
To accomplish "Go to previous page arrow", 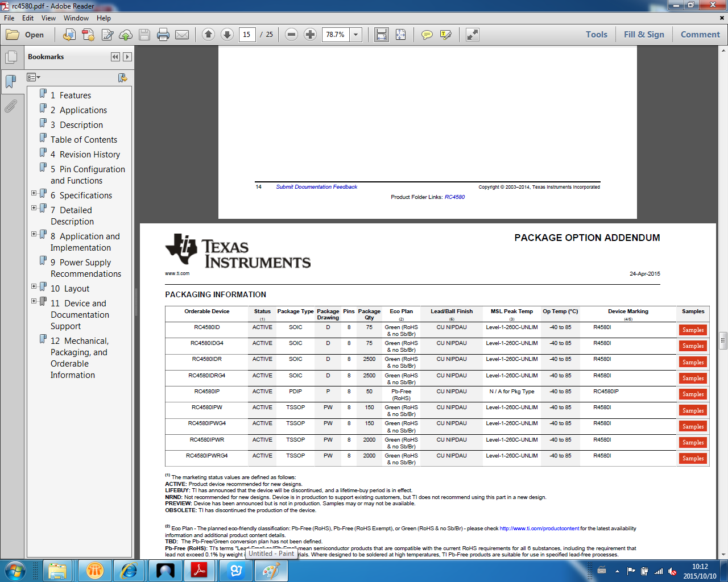I will click(x=208, y=35).
